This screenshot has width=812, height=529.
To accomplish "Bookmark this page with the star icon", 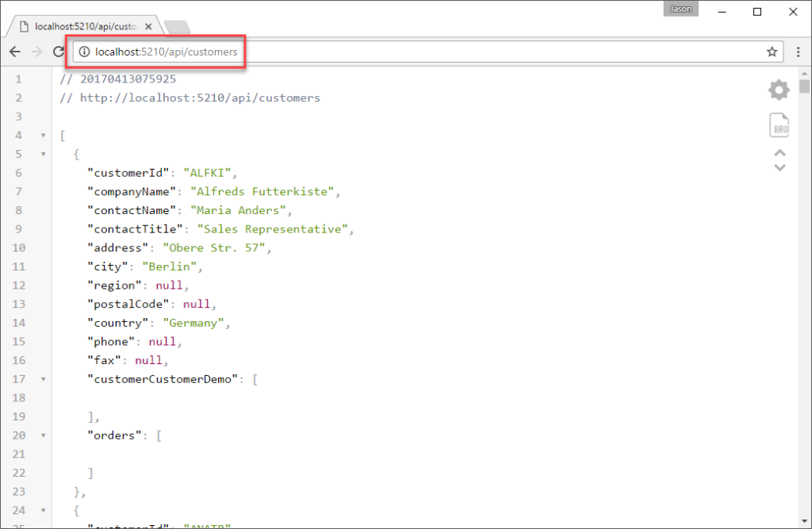I will [772, 52].
